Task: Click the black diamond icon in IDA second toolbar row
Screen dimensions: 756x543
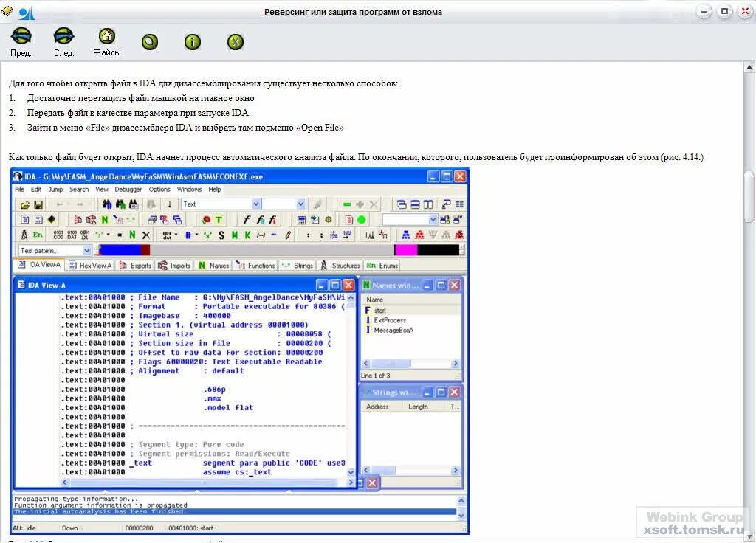Action: (52, 220)
